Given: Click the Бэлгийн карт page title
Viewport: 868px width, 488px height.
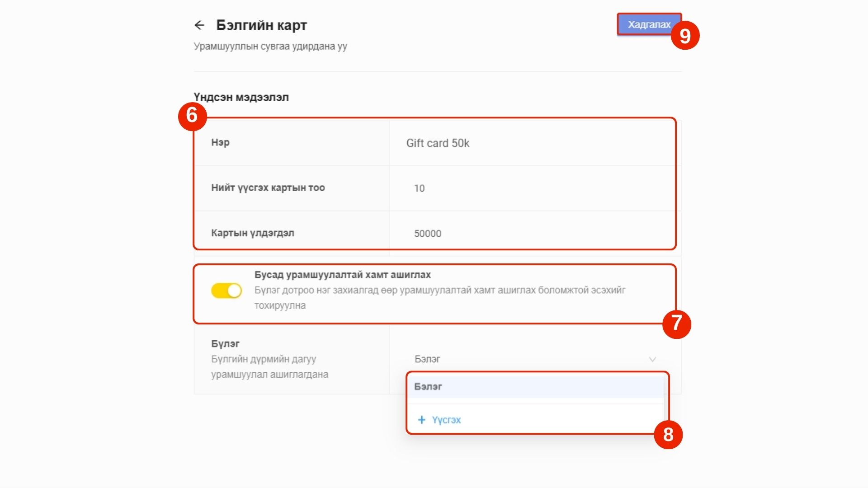Looking at the screenshot, I should pyautogui.click(x=261, y=25).
